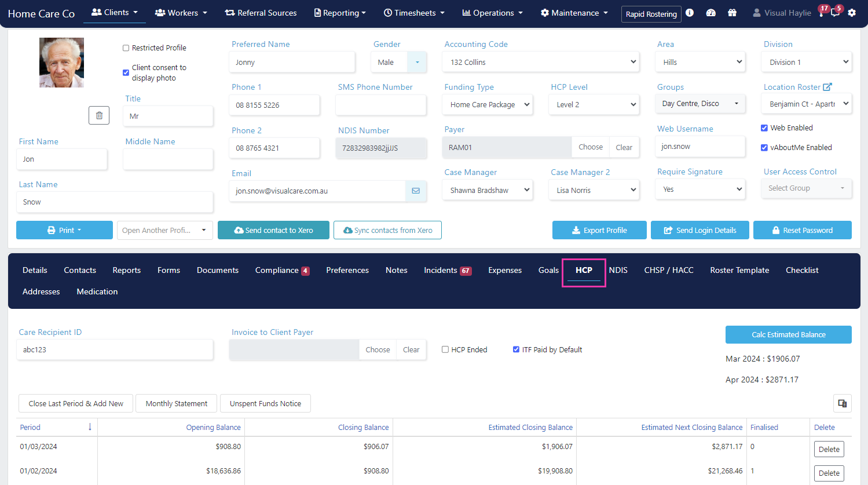Screen dimensions: 868x485
Task: Open the NDIS tab
Action: (618, 270)
